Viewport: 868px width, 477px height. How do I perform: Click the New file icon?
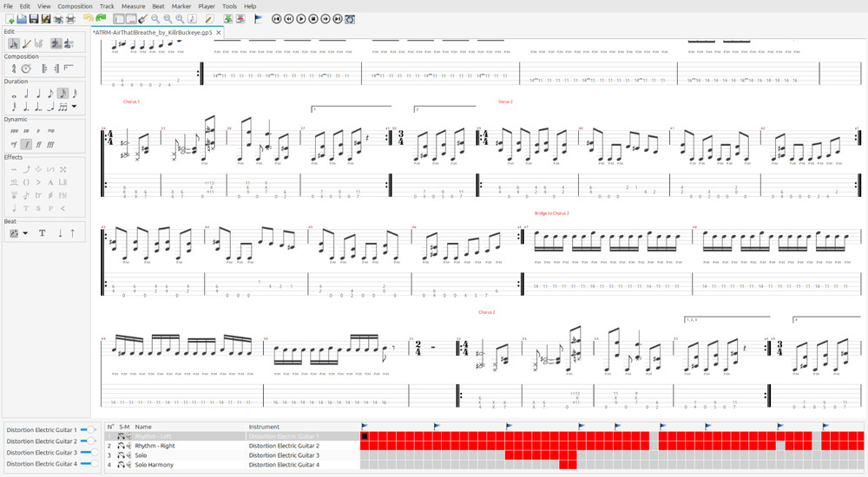coord(10,19)
